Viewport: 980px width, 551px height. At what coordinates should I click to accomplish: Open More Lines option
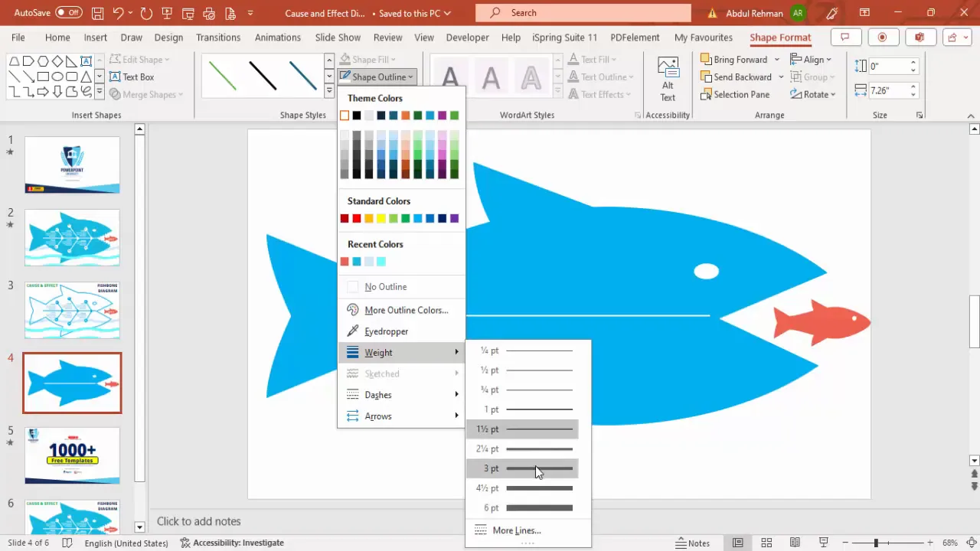pos(522,530)
